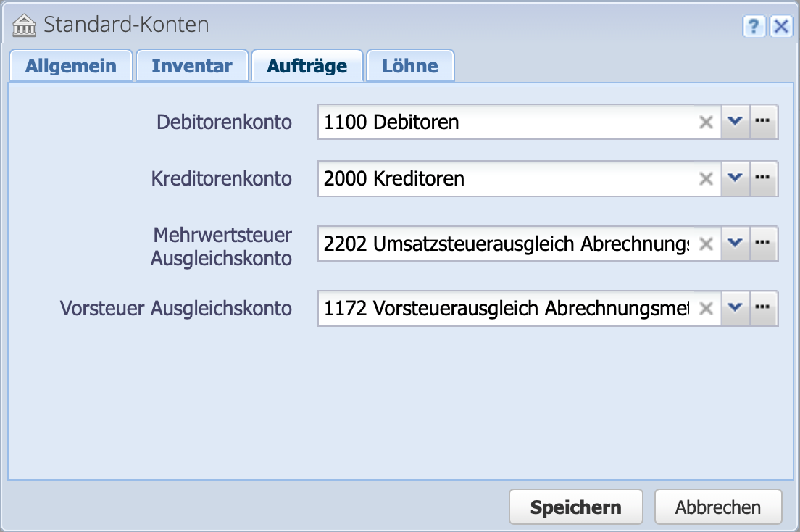800x532 pixels.
Task: Select the Aufträge tab
Action: (x=307, y=65)
